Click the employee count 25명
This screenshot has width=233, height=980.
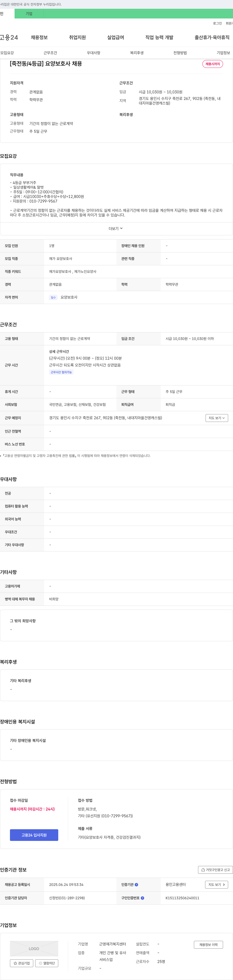click(161, 961)
